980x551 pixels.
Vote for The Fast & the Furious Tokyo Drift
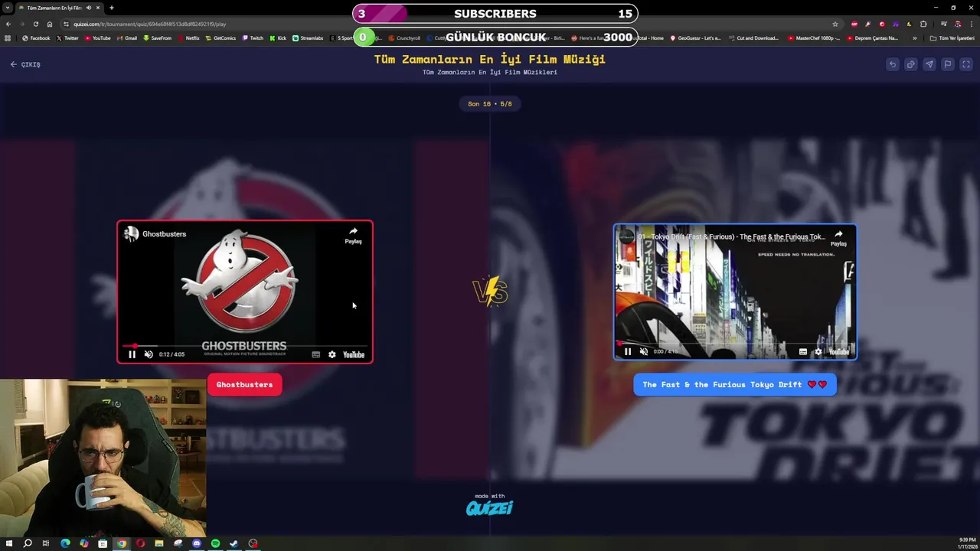click(735, 385)
